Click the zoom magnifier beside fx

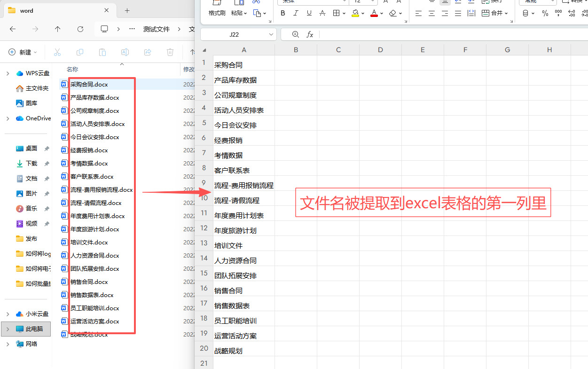click(296, 34)
